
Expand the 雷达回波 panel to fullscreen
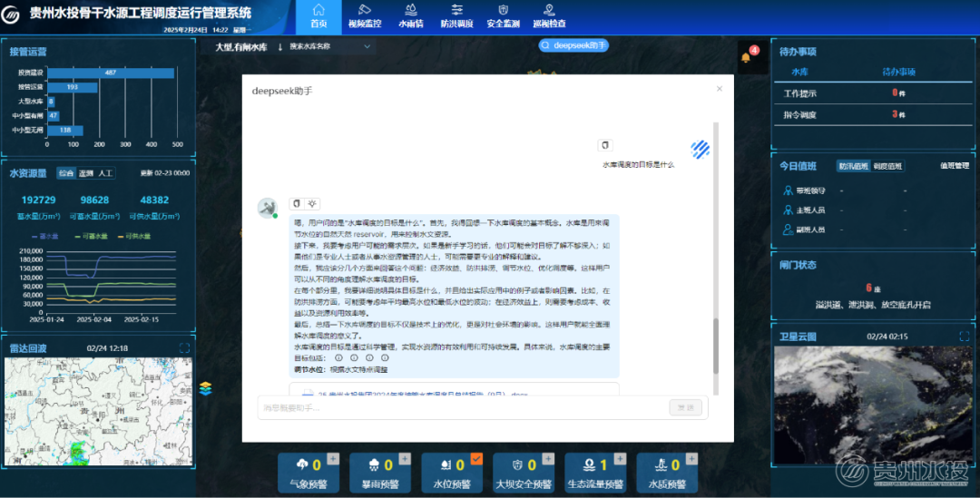[184, 348]
